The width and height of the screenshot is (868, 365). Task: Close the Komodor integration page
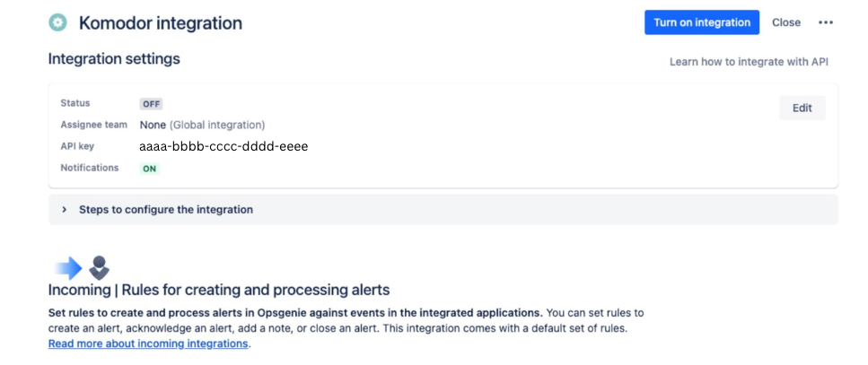coord(786,22)
